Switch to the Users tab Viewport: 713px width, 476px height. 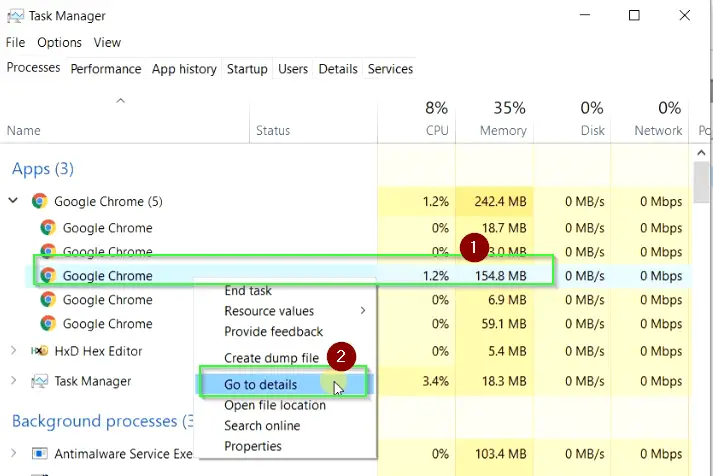293,69
